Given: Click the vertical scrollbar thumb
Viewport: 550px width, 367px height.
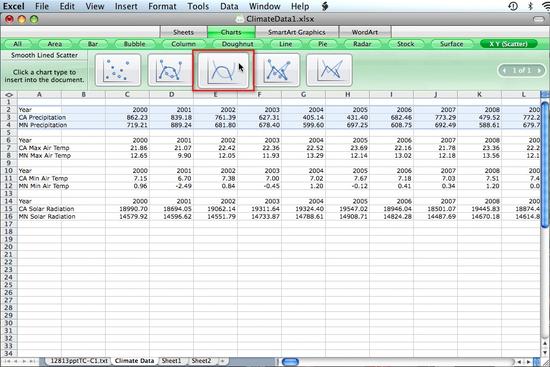Looking at the screenshot, I should [x=545, y=165].
